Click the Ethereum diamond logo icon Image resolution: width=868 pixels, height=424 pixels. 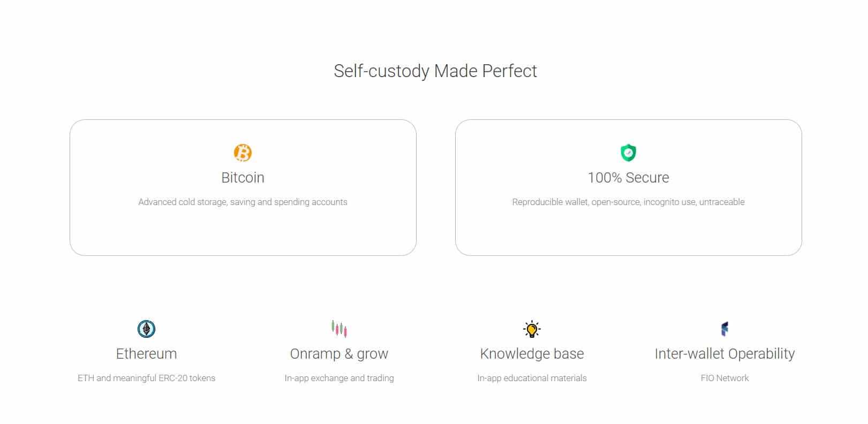point(146,329)
